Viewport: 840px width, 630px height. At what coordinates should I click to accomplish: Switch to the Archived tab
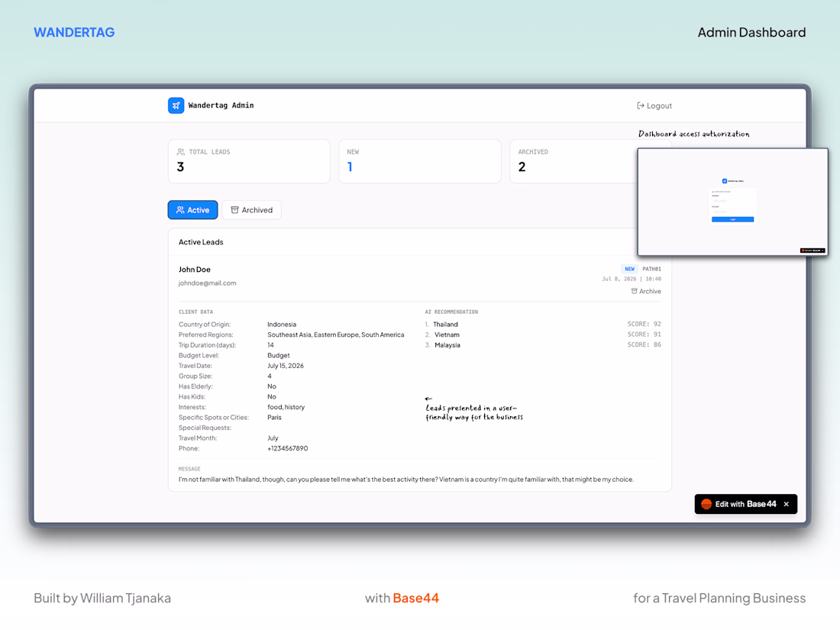pos(252,210)
